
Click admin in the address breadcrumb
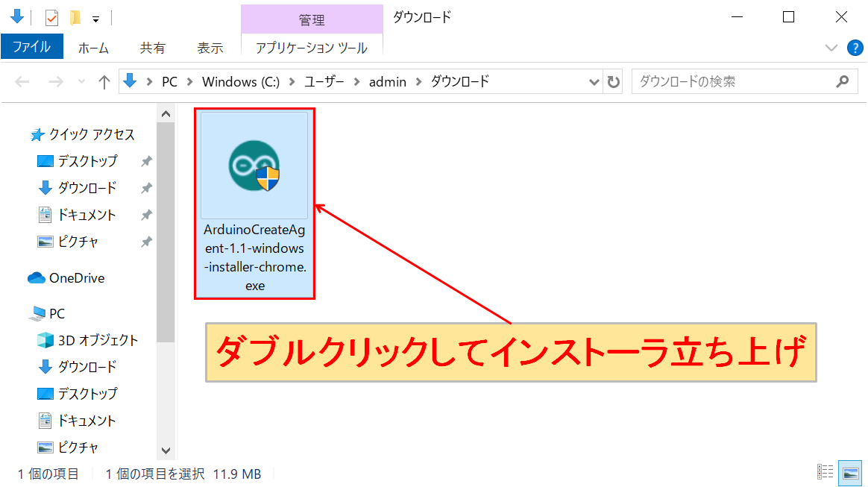[387, 82]
